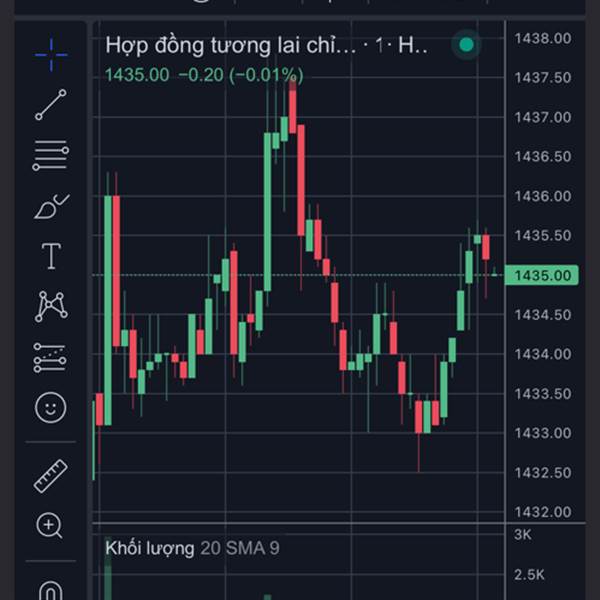
Task: Open the chart patterns tool
Action: point(51,307)
